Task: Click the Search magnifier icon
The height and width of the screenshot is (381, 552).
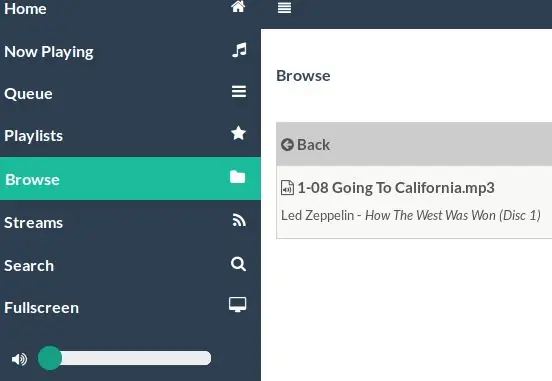Action: click(x=238, y=264)
